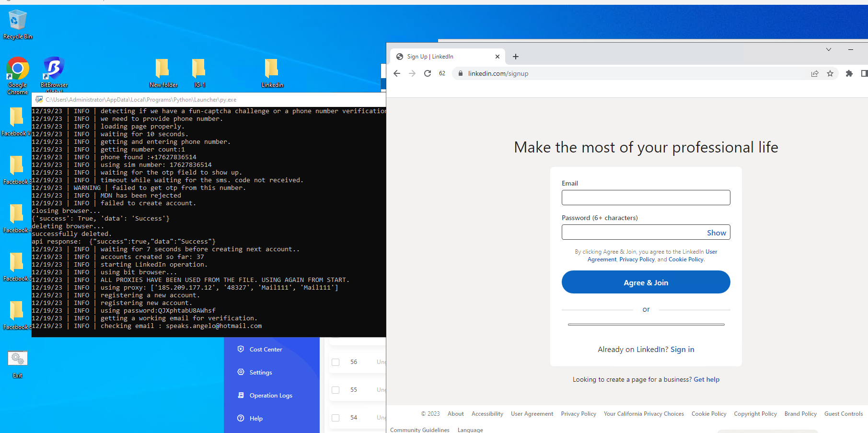Open the Community Guidelines footer link
Screen dimensions: 868x433
click(420, 430)
